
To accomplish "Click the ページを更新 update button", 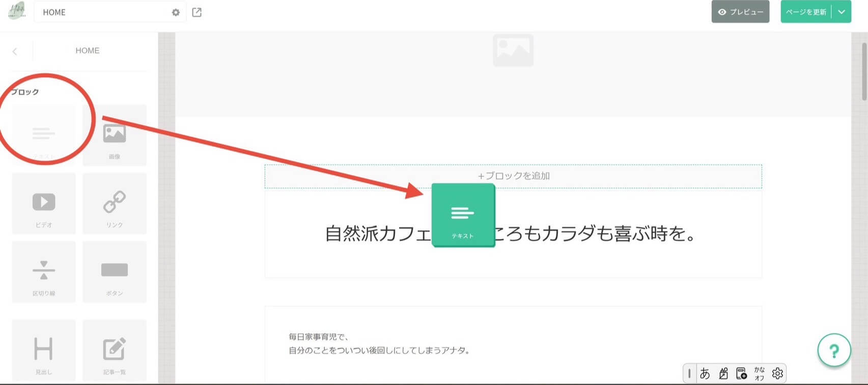I will pos(806,12).
